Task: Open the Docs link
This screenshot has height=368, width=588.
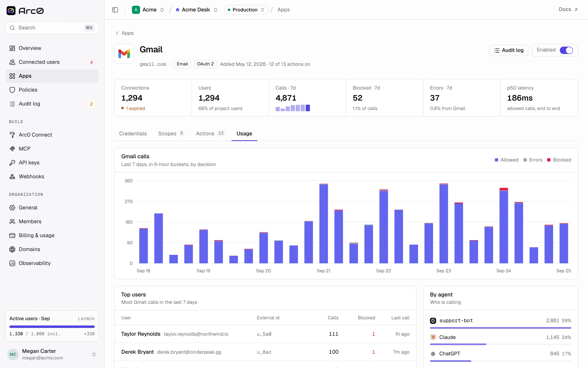Action: (568, 9)
